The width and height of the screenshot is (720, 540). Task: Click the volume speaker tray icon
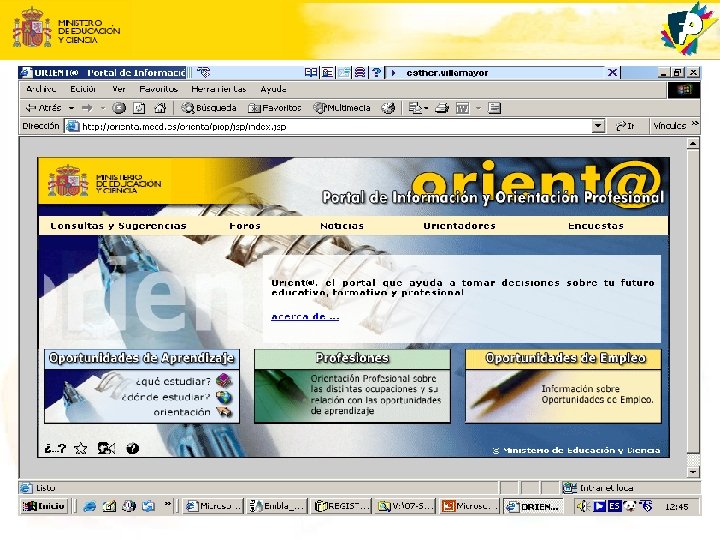pos(583,506)
